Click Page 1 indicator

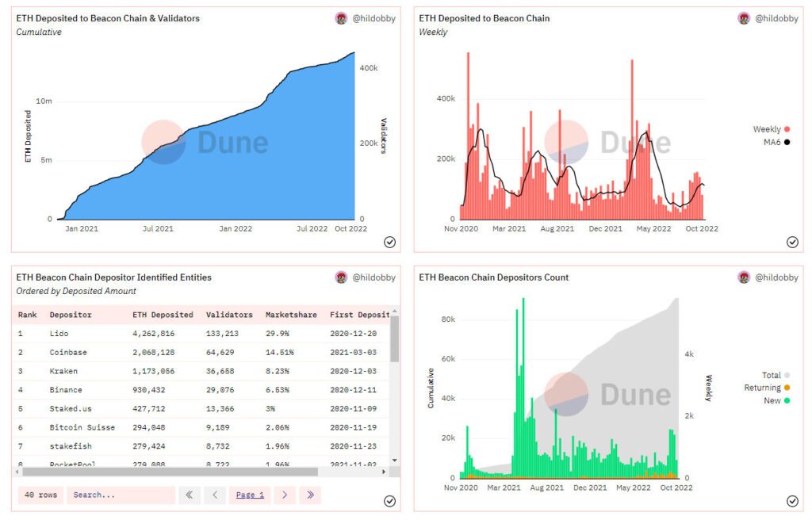[250, 495]
